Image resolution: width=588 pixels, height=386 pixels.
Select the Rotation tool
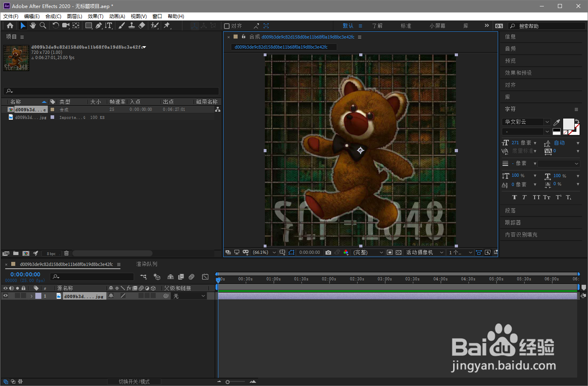(55, 26)
